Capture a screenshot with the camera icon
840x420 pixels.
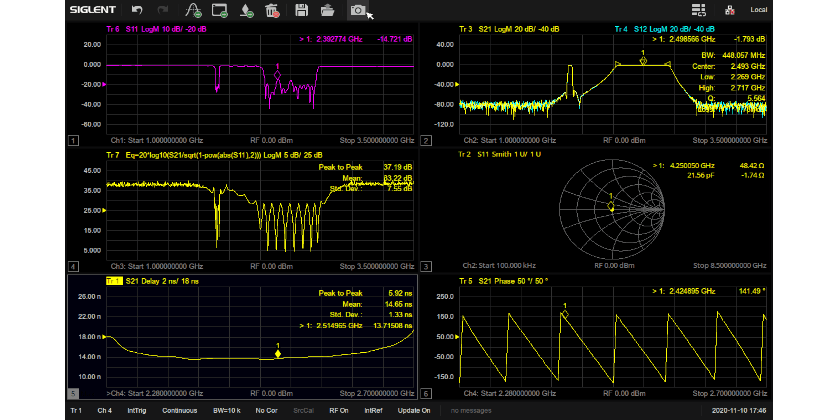tap(356, 10)
